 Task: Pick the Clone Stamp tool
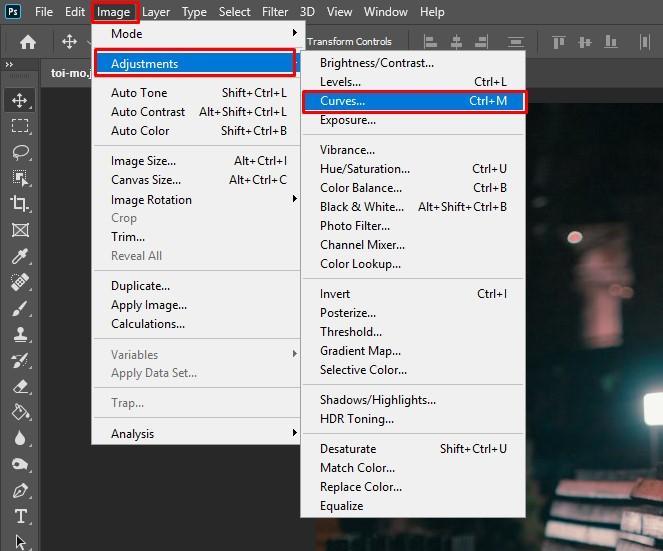point(20,334)
